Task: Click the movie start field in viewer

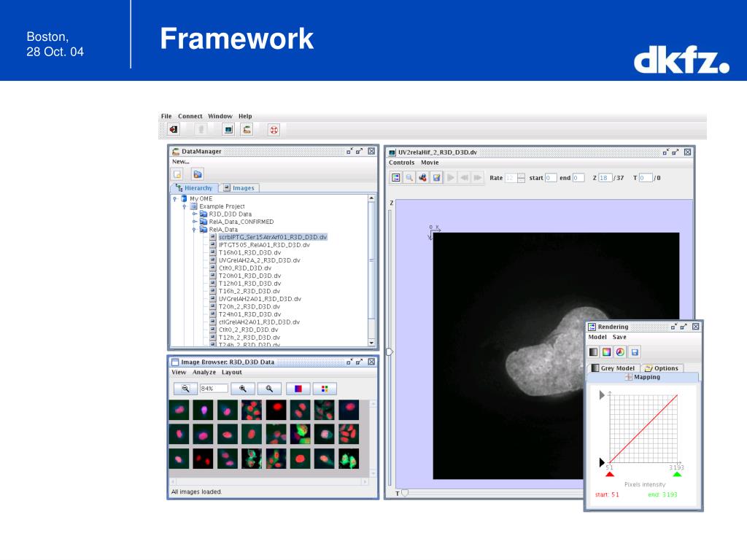Action: [550, 178]
